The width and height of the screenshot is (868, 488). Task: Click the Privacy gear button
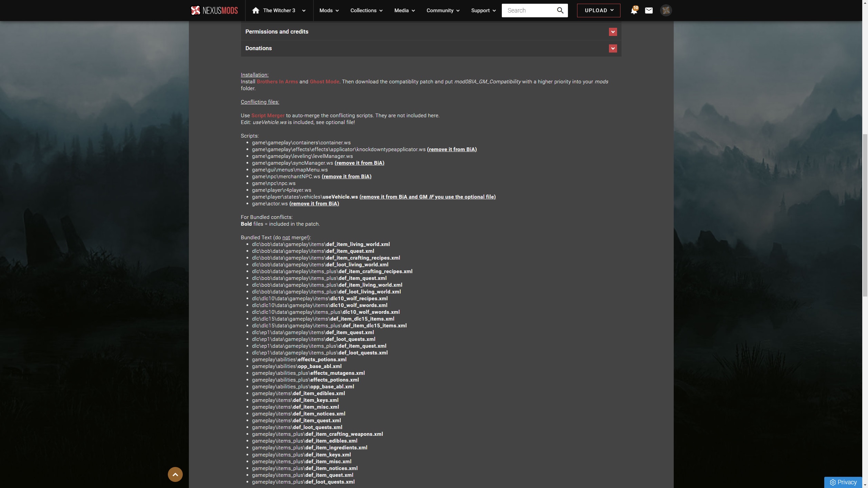click(x=843, y=482)
